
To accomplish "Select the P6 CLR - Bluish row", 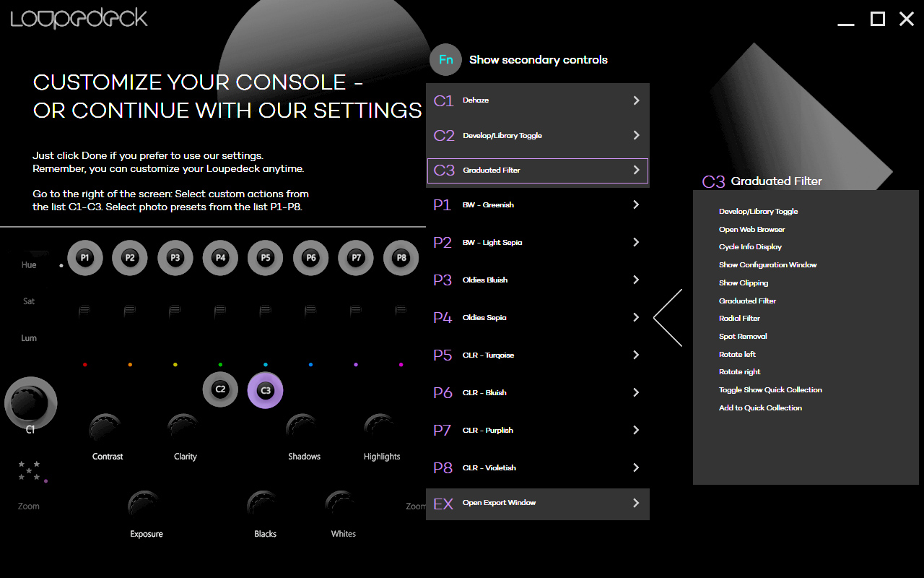I will [x=538, y=393].
